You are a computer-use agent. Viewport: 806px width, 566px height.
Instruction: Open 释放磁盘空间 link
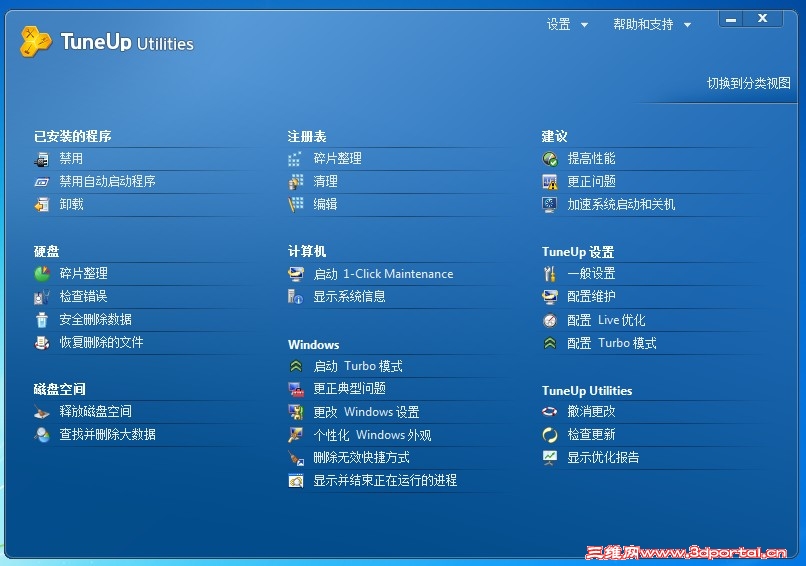point(96,412)
